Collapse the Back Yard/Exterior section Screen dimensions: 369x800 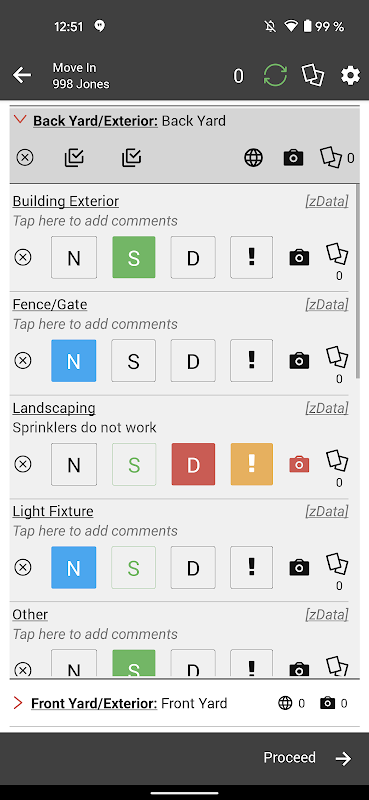tap(20, 120)
